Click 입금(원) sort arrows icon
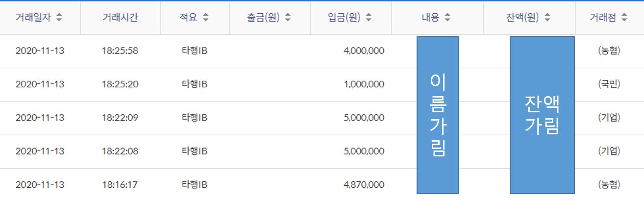The image size is (644, 201). (369, 18)
